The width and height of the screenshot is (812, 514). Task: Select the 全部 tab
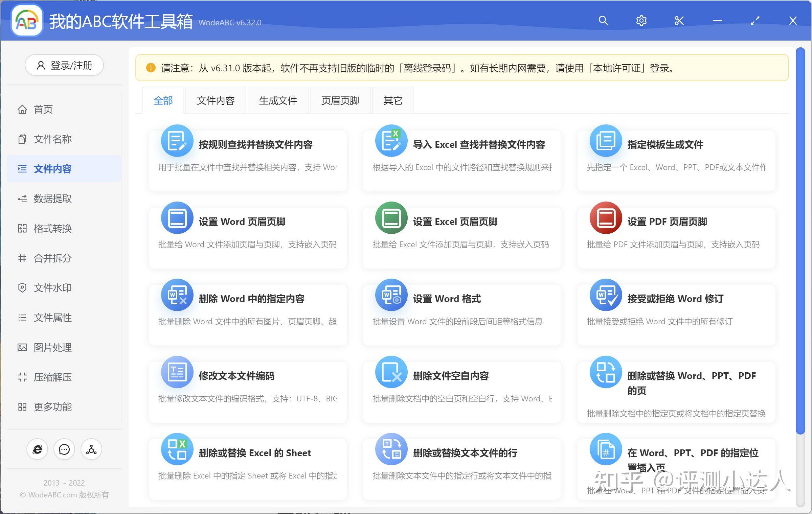pyautogui.click(x=163, y=100)
